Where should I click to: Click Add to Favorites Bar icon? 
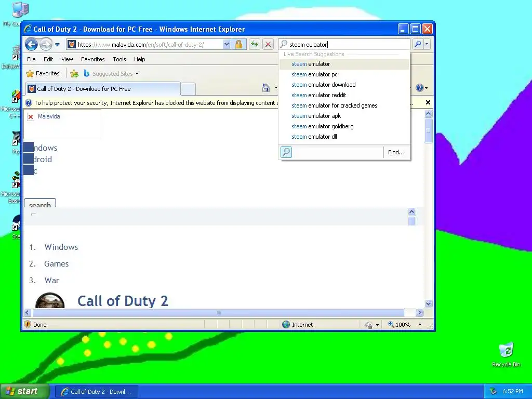[x=74, y=73]
